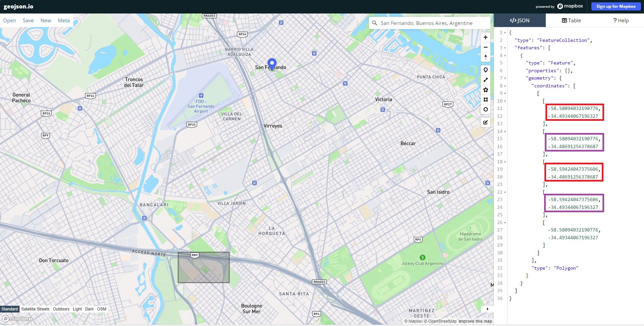Click the edit geometries pencil icon
The image size is (644, 326).
485,123
